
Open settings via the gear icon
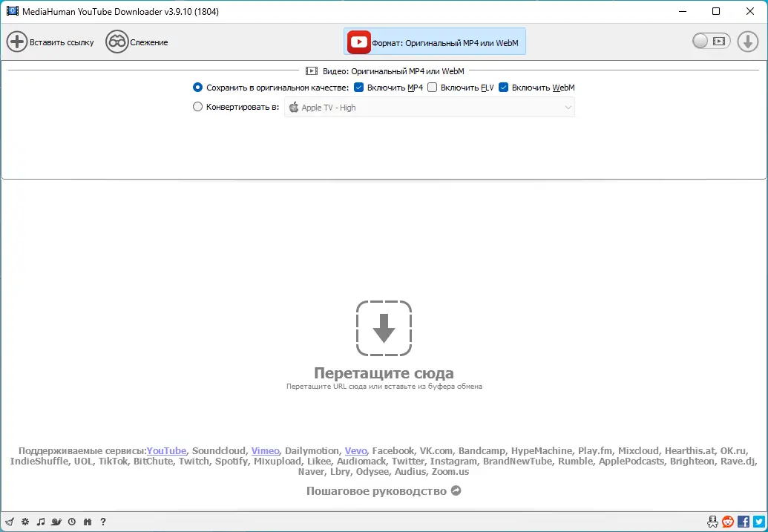24,522
